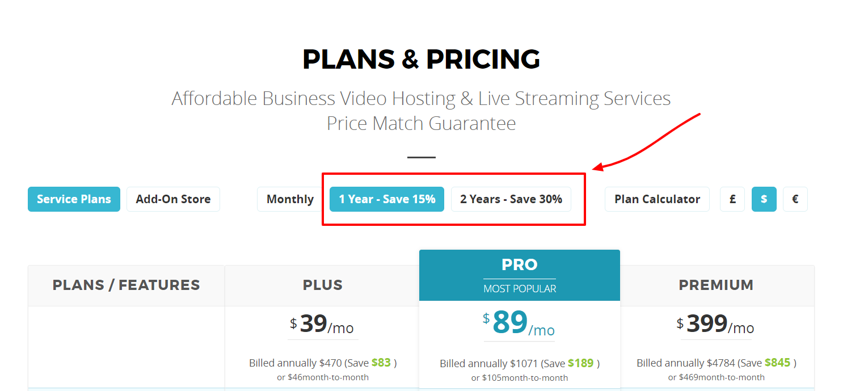Open the Plan Calculator
Screen dimensions: 868x391
tap(656, 199)
